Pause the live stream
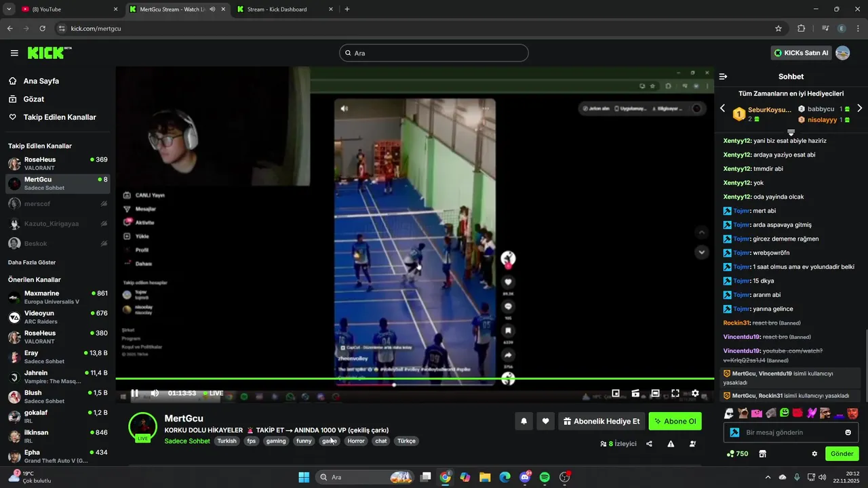The image size is (868, 488). pyautogui.click(x=134, y=393)
